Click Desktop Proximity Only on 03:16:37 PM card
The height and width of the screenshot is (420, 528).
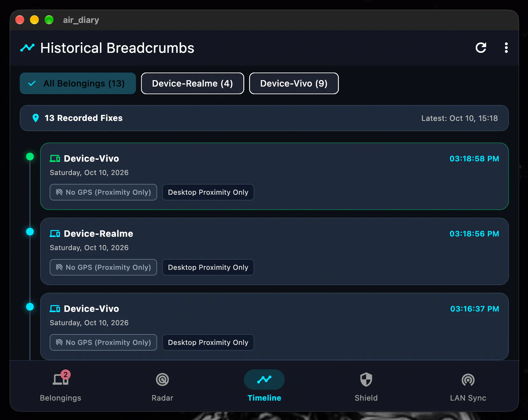click(208, 342)
